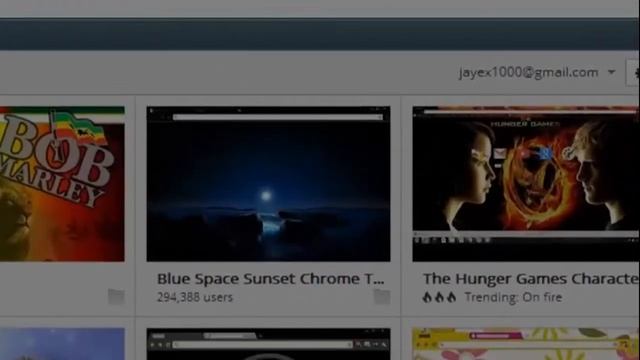
Task: Click The Hunger Games Characte... title
Action: pos(531,279)
